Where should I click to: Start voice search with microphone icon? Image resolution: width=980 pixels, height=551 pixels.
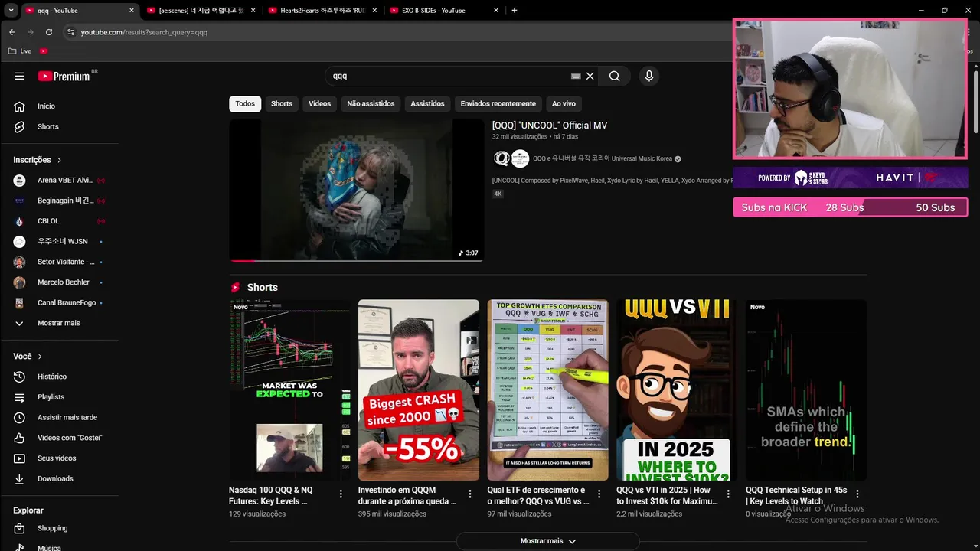[649, 76]
